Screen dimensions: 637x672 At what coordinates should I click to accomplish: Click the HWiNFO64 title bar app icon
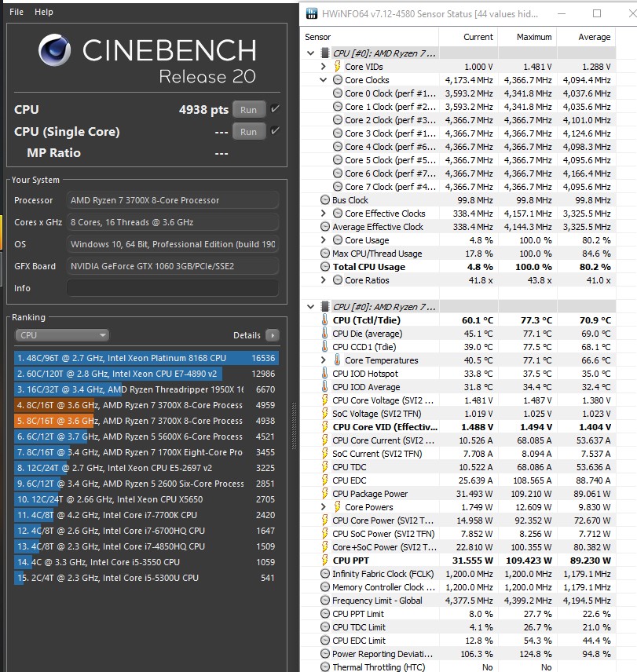tap(312, 13)
